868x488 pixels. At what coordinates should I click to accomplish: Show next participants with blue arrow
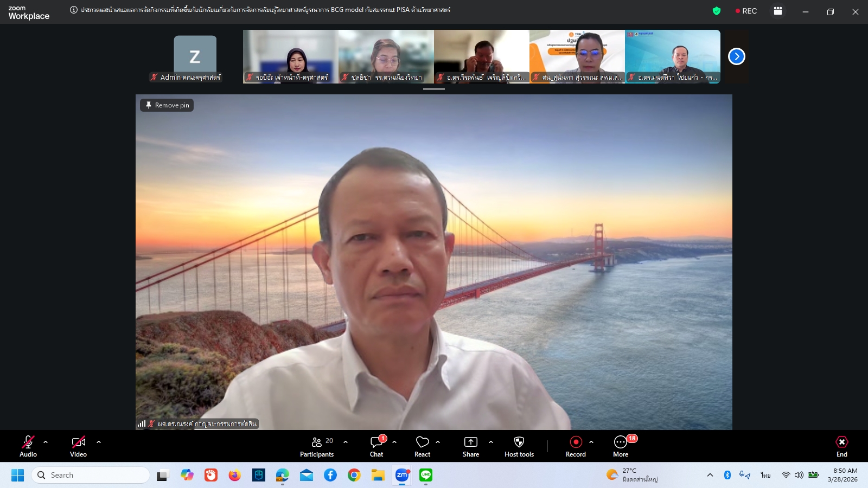pos(736,56)
